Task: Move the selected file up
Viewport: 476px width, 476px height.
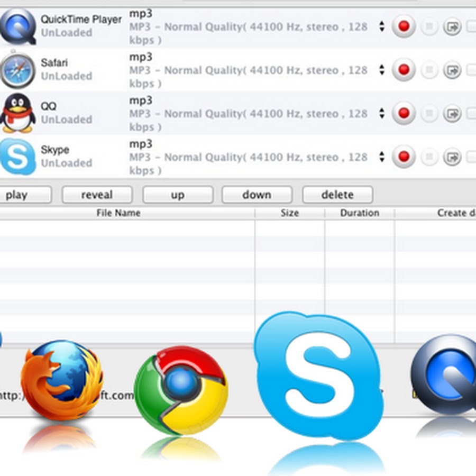Action: pos(178,195)
